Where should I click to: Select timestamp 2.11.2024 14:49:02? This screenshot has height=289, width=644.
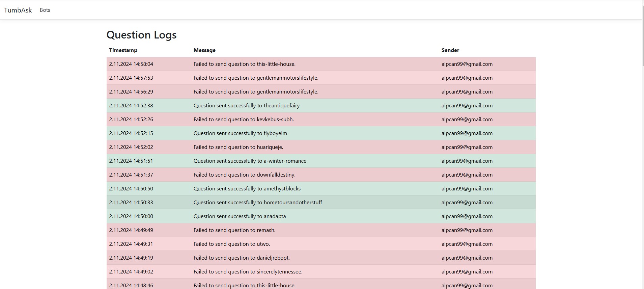coord(131,272)
